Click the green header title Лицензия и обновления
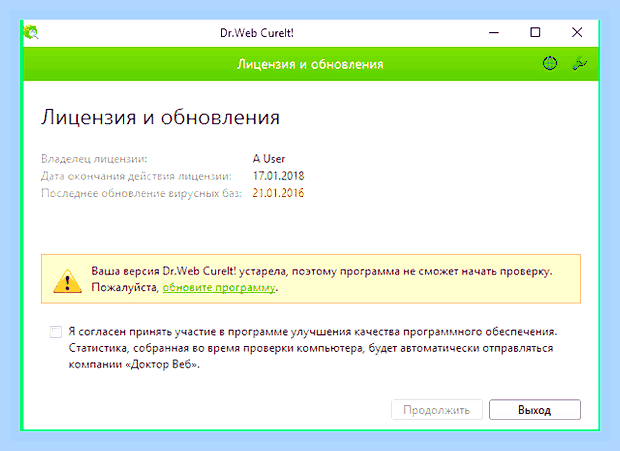This screenshot has width=620, height=451. (310, 64)
